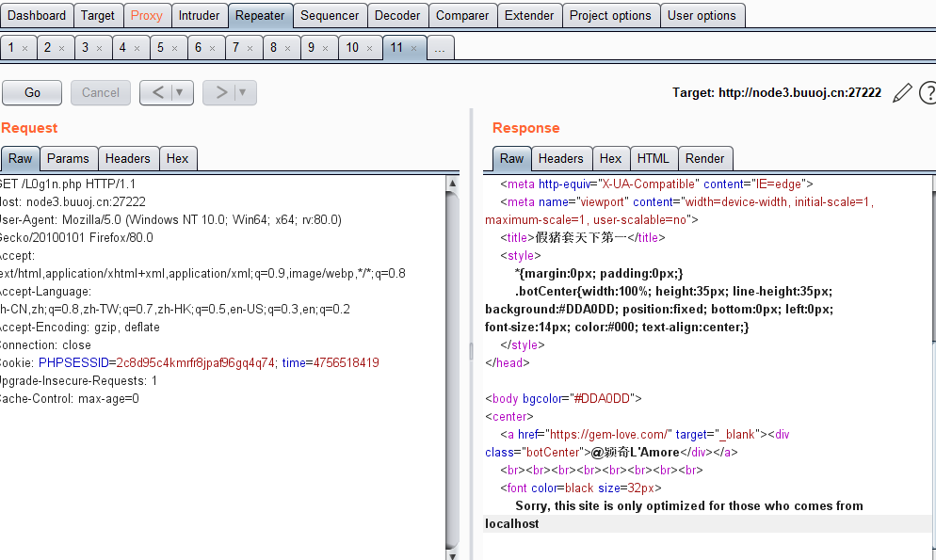Show Request Raw view
Image resolution: width=936 pixels, height=560 pixels.
pyautogui.click(x=21, y=159)
